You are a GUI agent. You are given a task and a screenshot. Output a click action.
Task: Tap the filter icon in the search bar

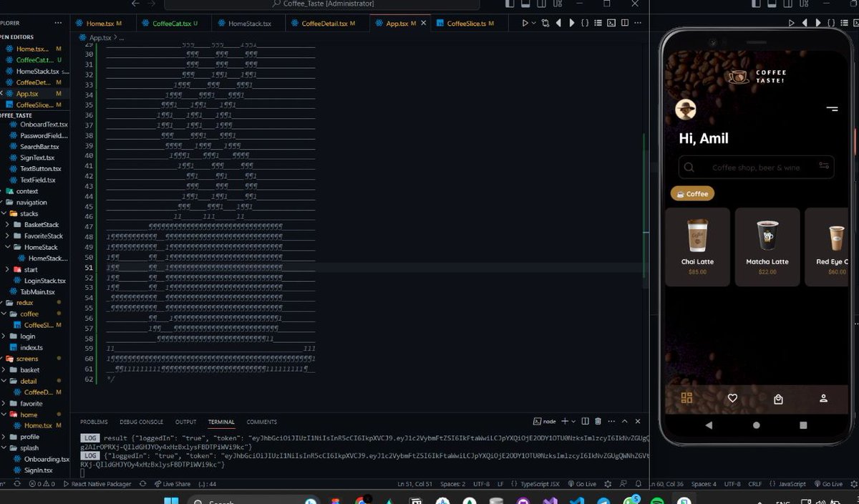click(824, 167)
